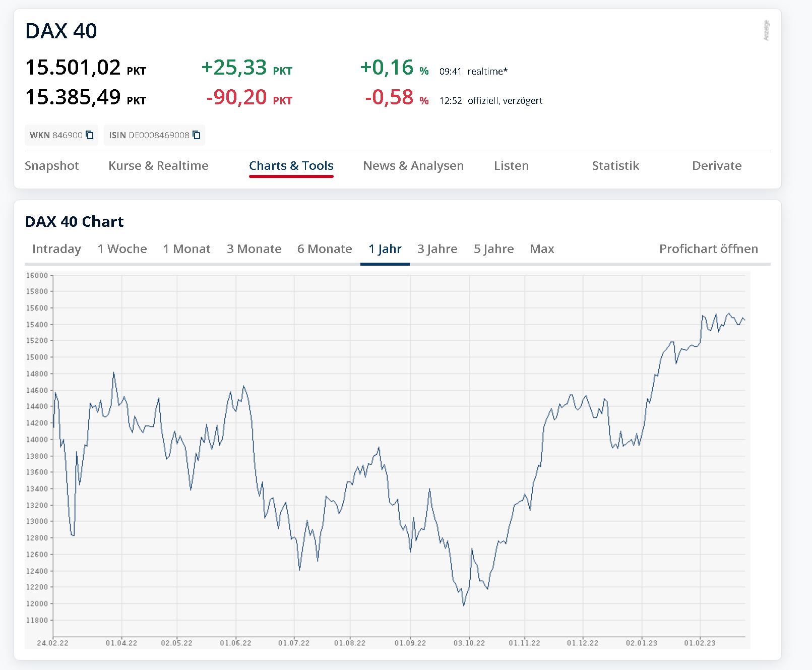This screenshot has height=670, width=812.
Task: Click the 01.06.22 x-axis date label
Action: 235,643
